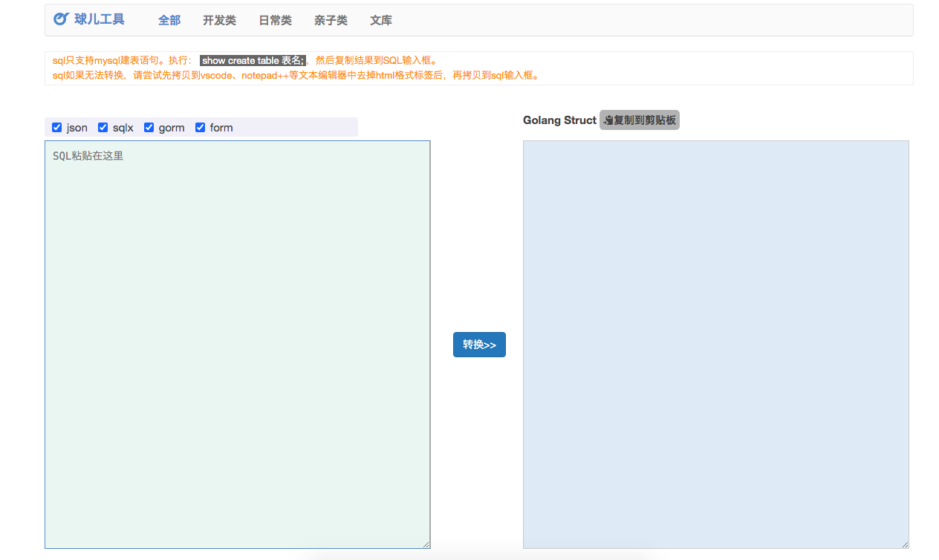Image resolution: width=939 pixels, height=560 pixels.
Task: Click the 转换>> convert button
Action: click(479, 345)
